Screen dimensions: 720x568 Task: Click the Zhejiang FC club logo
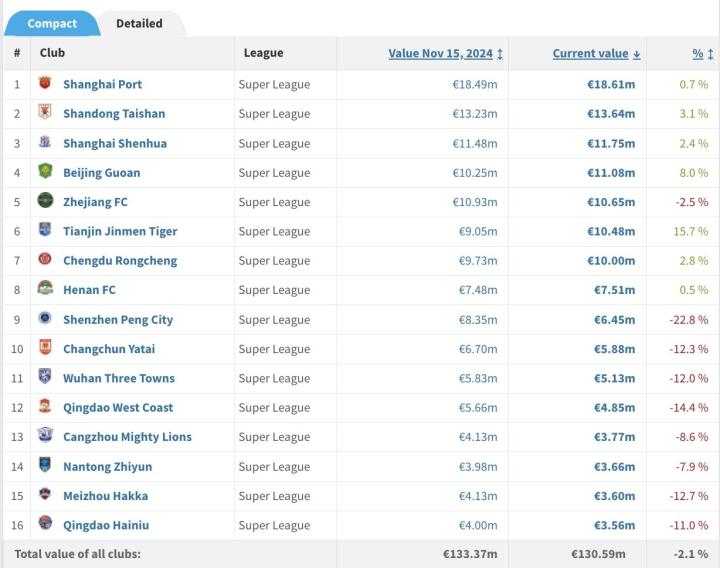click(45, 201)
